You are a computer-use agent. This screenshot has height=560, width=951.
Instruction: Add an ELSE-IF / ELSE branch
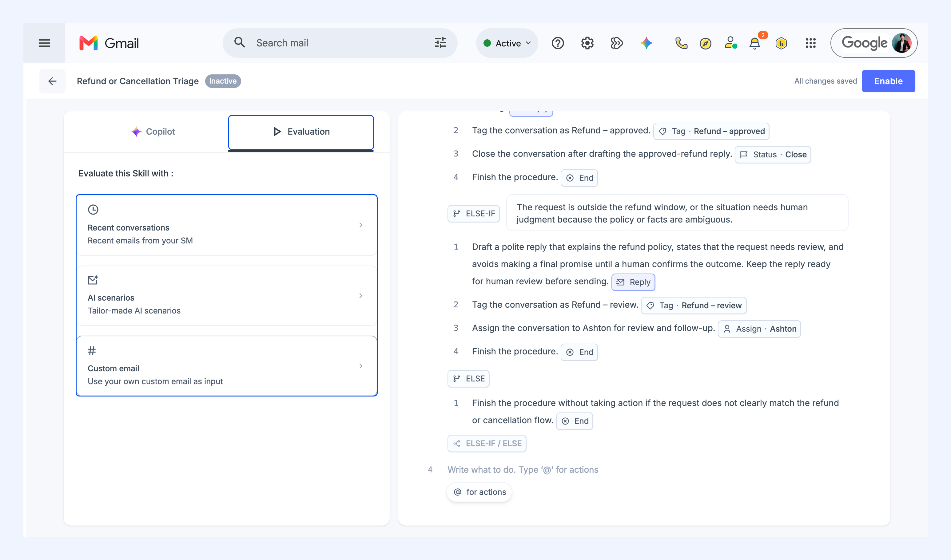click(x=487, y=444)
